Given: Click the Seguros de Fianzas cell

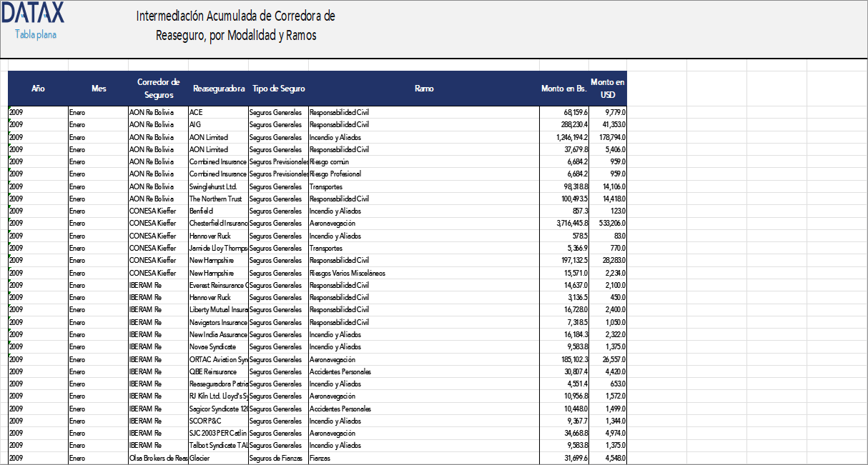Looking at the screenshot, I should [x=276, y=458].
